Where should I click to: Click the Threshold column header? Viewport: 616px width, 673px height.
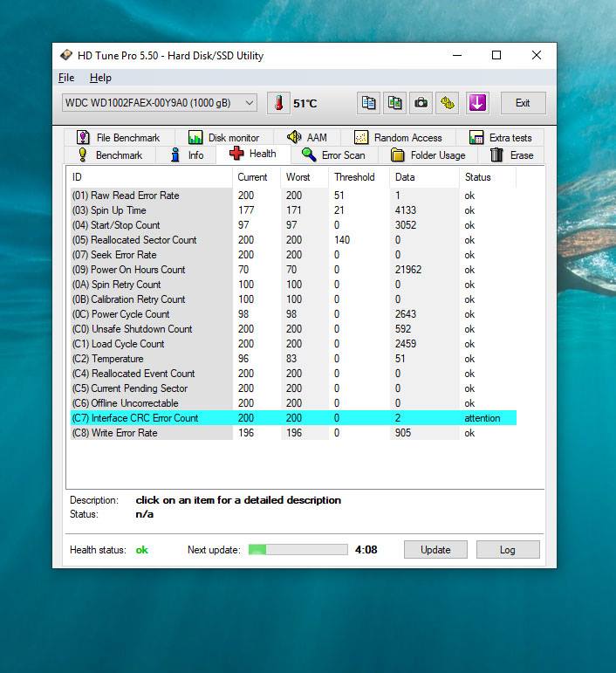pyautogui.click(x=359, y=177)
